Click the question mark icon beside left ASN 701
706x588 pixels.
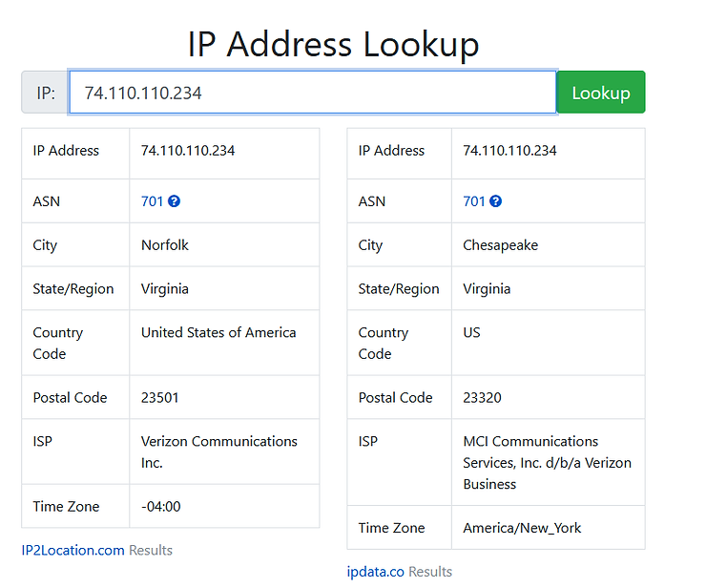[175, 201]
